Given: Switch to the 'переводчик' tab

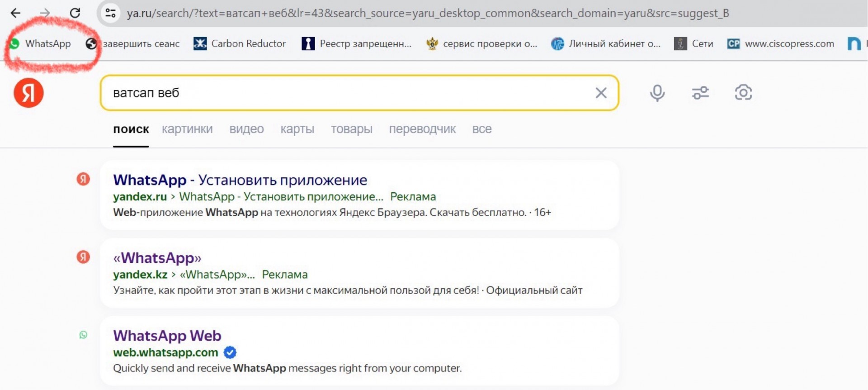Looking at the screenshot, I should click(x=422, y=129).
